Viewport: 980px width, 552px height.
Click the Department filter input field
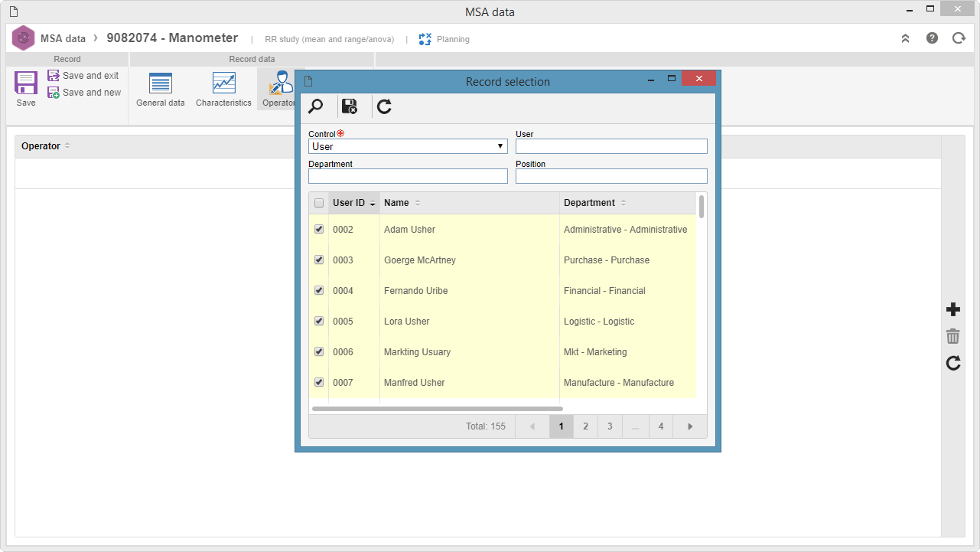408,176
